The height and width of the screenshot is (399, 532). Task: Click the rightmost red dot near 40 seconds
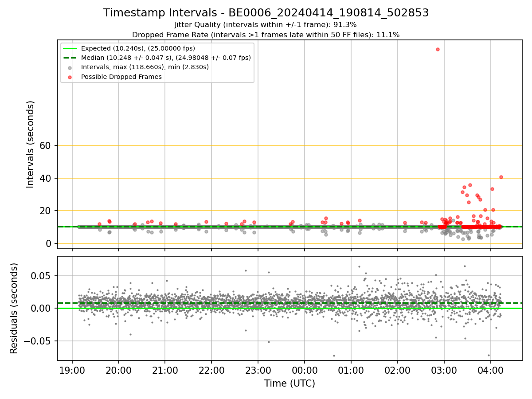pos(501,177)
